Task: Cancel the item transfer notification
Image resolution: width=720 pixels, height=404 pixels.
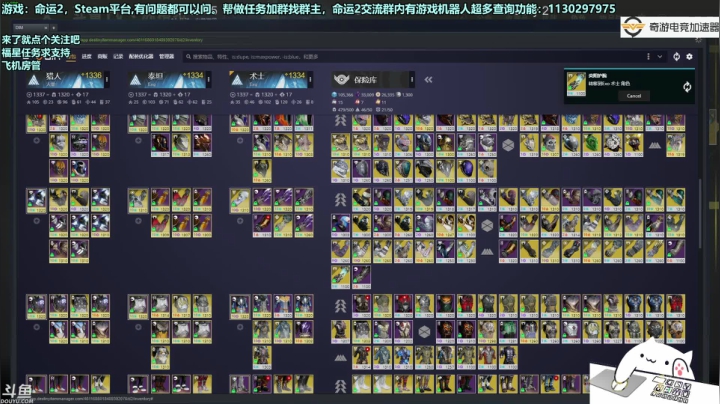Action: (634, 95)
